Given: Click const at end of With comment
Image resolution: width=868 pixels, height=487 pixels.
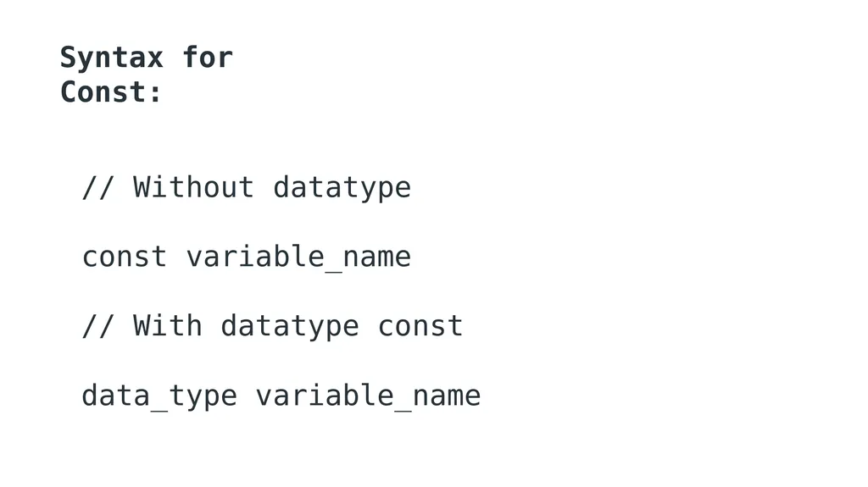Looking at the screenshot, I should pyautogui.click(x=420, y=327).
